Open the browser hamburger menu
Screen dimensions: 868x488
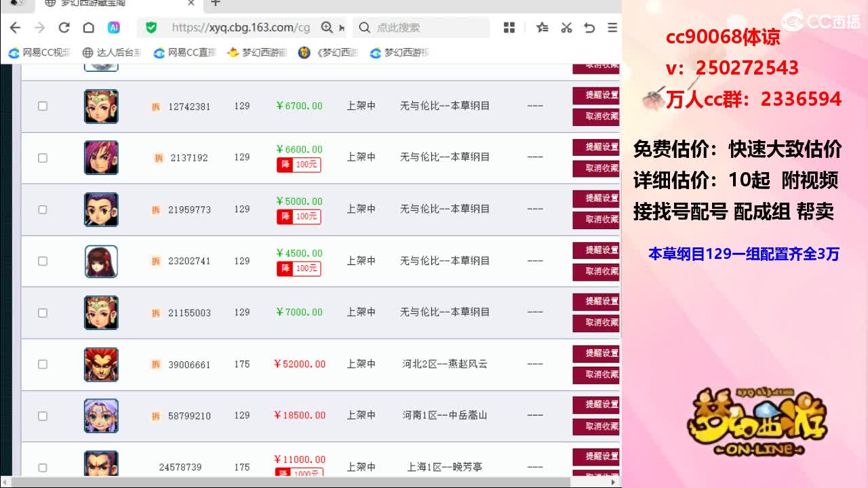pyautogui.click(x=612, y=28)
